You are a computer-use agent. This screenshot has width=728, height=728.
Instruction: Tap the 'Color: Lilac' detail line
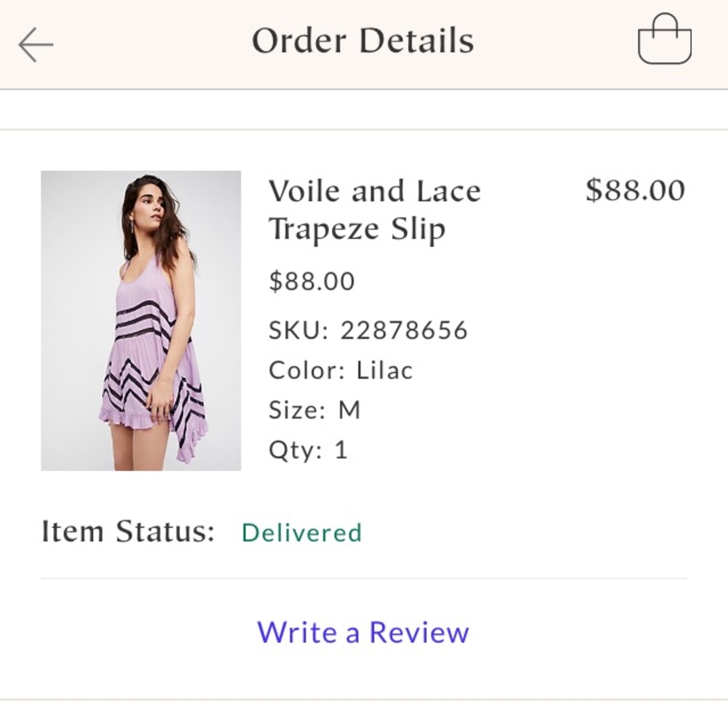pos(339,370)
